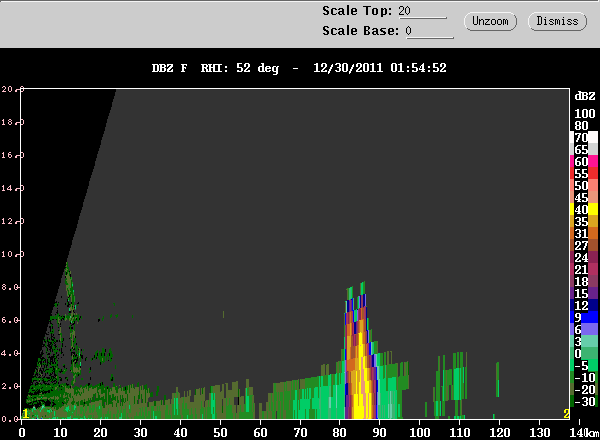Click the yellow marker 2 at bottom-right
The image size is (600, 440).
coord(566,413)
